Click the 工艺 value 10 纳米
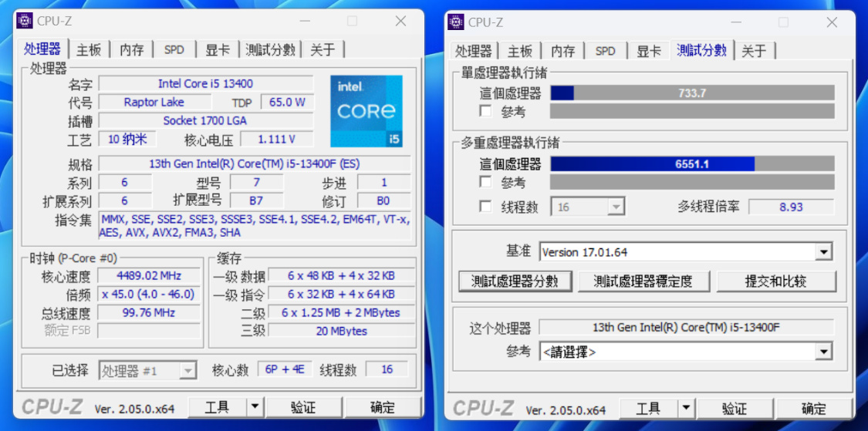This screenshot has height=431, width=868. 127,139
